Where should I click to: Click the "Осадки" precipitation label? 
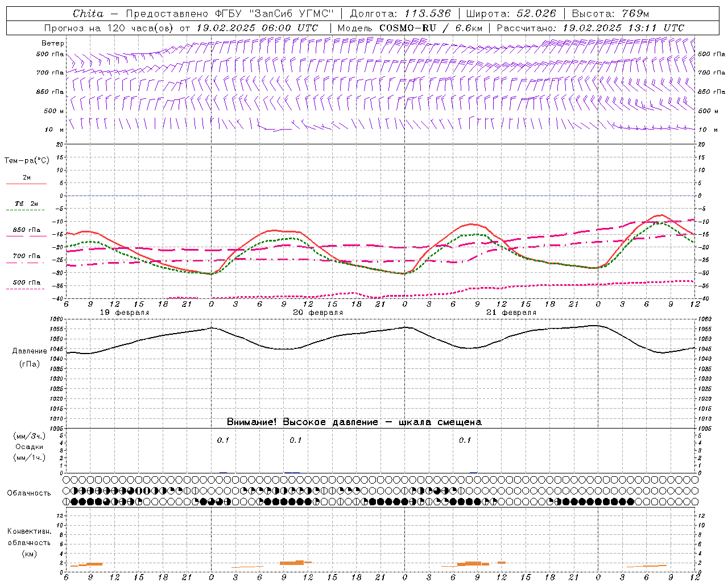click(x=30, y=447)
